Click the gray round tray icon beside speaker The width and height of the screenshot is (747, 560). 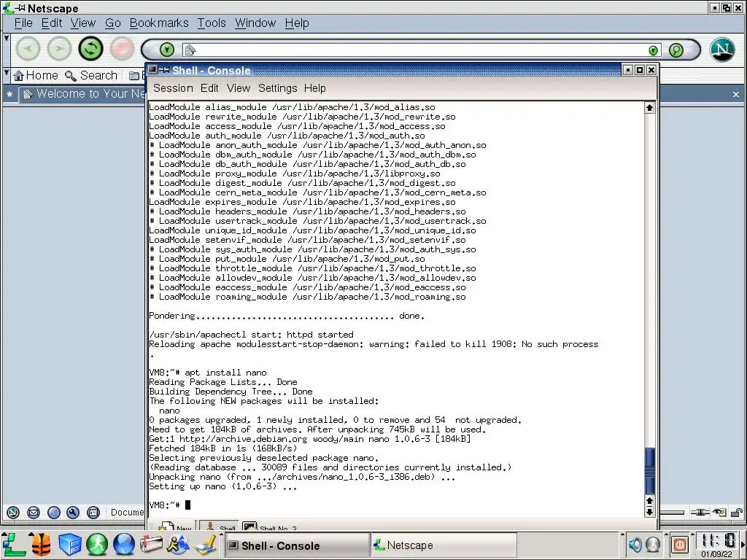652,544
